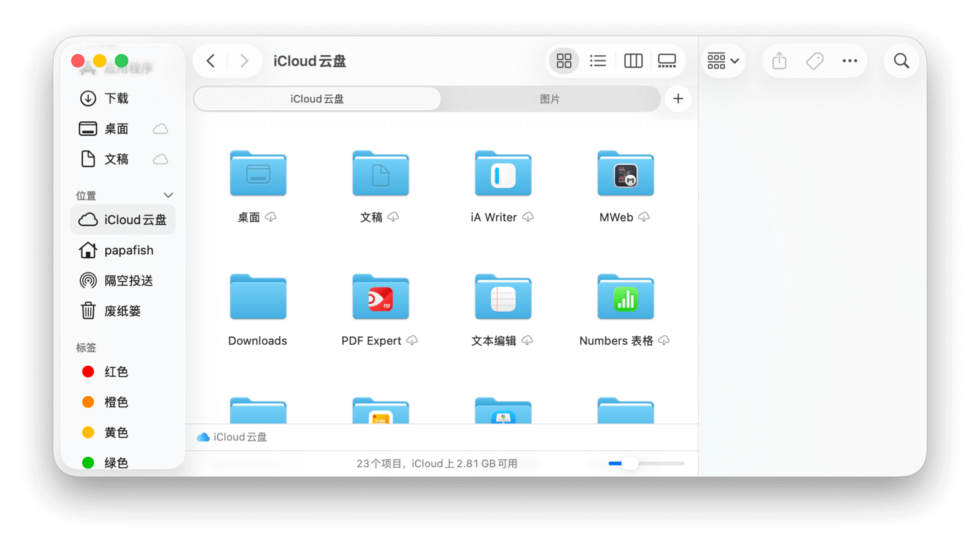
Task: Click the cloud icon beside sidebar 桌面
Action: point(160,129)
